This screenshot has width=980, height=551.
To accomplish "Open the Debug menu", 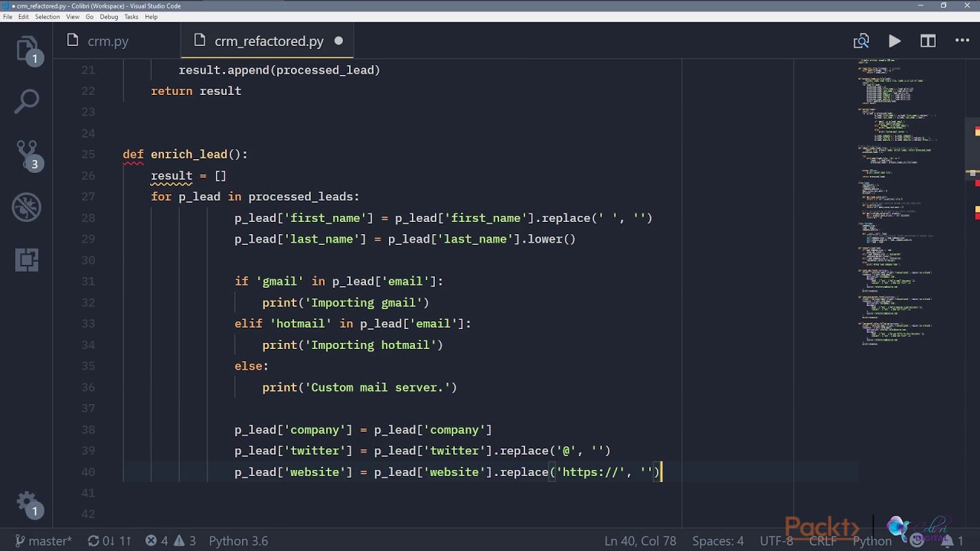I will (x=109, y=17).
